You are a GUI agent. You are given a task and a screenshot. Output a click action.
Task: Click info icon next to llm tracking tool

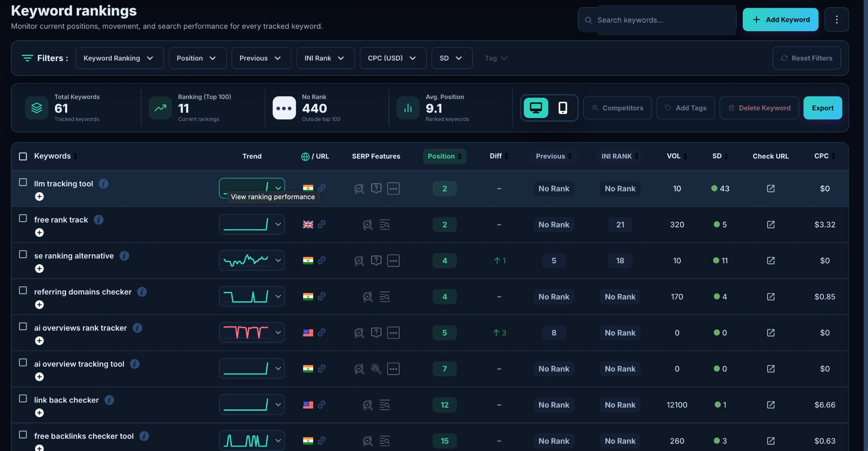coord(104,184)
